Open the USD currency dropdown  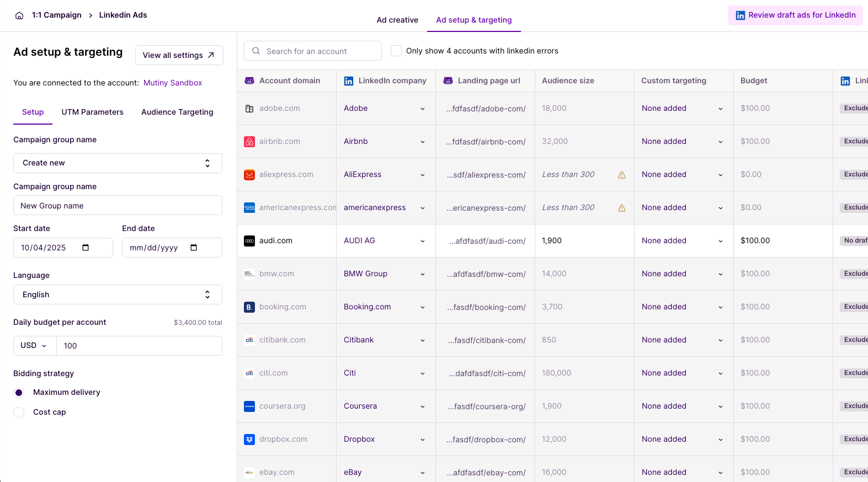coord(35,346)
